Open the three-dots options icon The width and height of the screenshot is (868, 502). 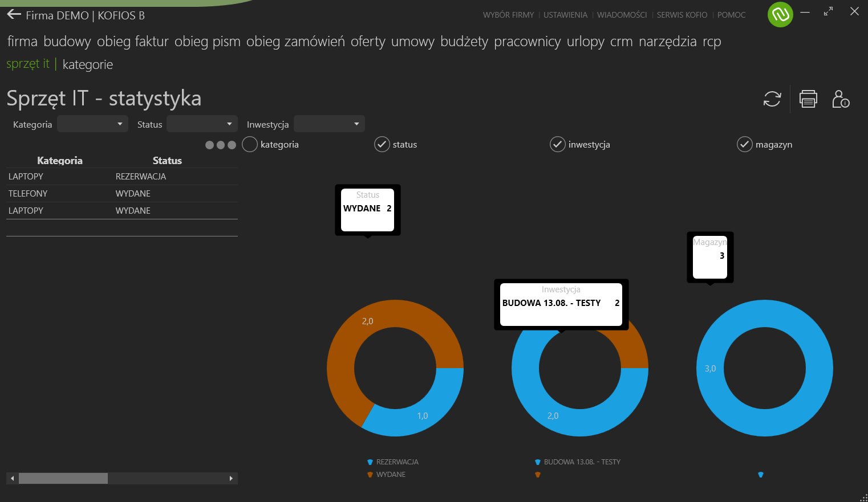(221, 145)
